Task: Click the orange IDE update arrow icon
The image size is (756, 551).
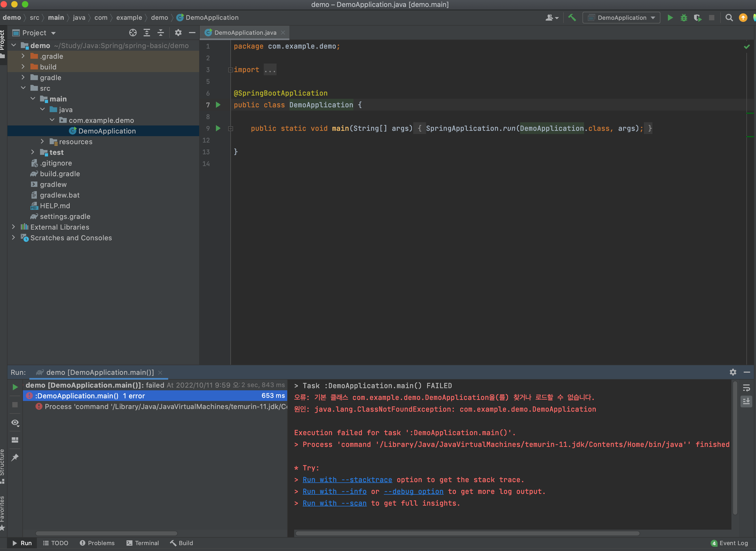Action: 743,18
